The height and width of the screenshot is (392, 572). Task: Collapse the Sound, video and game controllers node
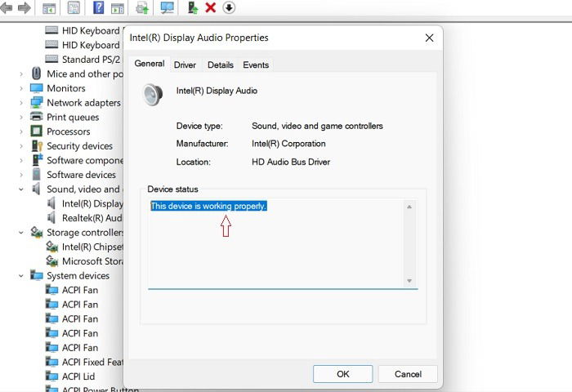(x=21, y=189)
